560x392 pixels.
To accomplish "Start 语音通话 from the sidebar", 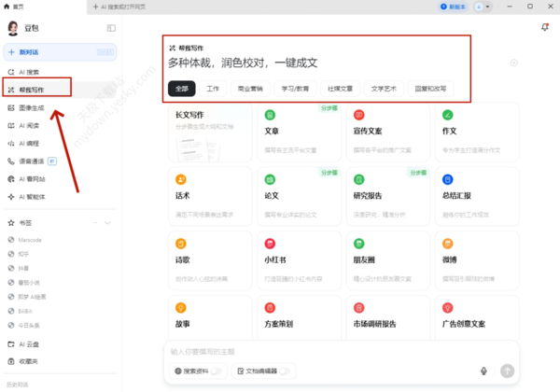I will (x=60, y=161).
